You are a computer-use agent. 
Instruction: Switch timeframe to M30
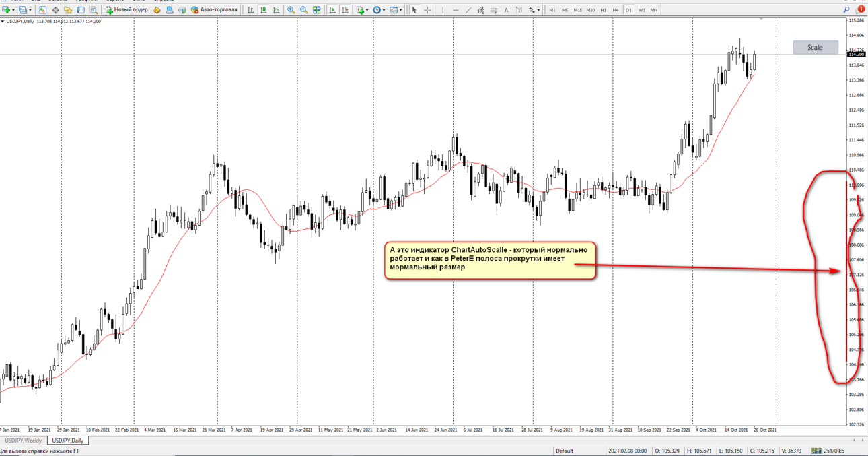[x=590, y=10]
